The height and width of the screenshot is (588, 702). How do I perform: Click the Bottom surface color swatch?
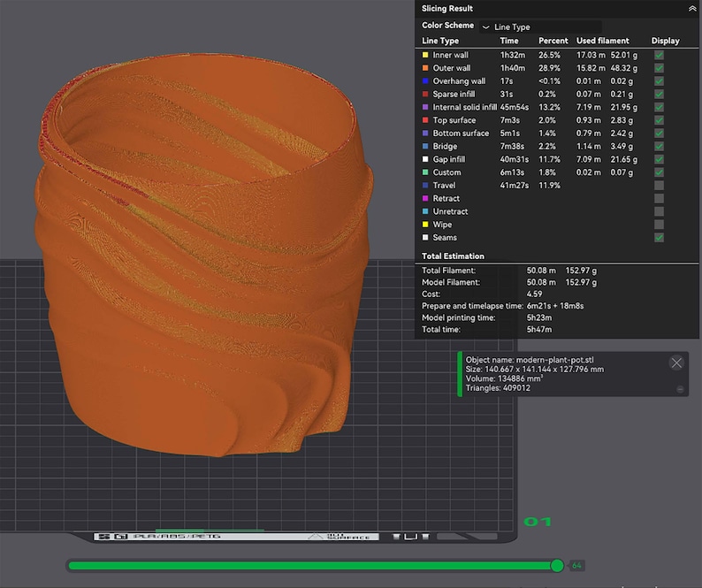point(425,133)
